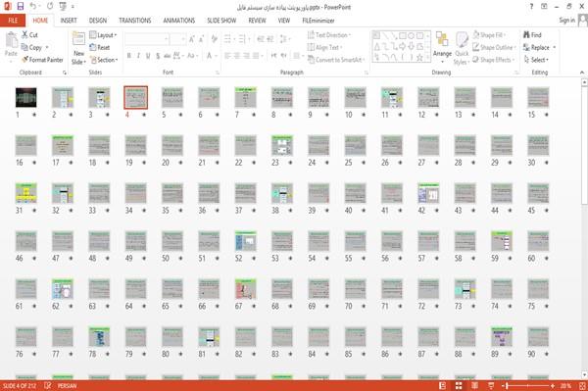Switch to SLIDE SHOW tab
Image resolution: width=588 pixels, height=391 pixels.
tap(221, 21)
